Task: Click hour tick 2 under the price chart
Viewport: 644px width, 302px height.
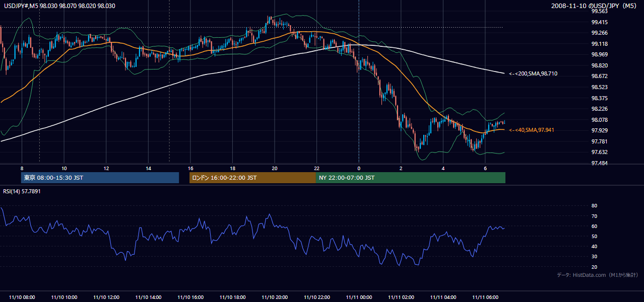Action: [401, 168]
